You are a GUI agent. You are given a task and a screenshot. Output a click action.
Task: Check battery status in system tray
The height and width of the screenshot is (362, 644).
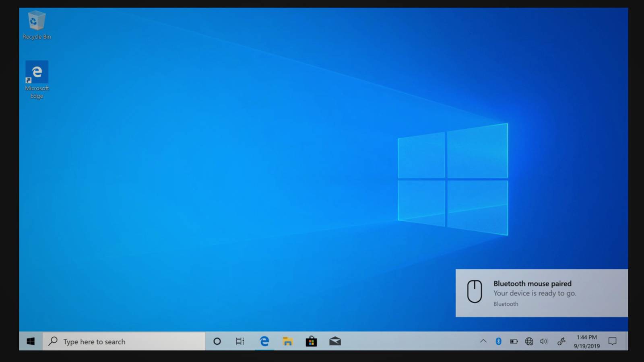(x=514, y=341)
